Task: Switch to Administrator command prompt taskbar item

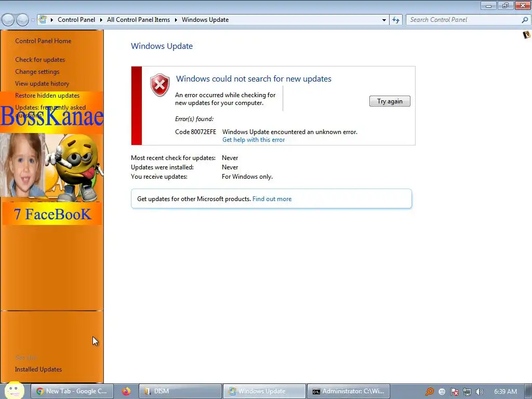Action: 349,391
